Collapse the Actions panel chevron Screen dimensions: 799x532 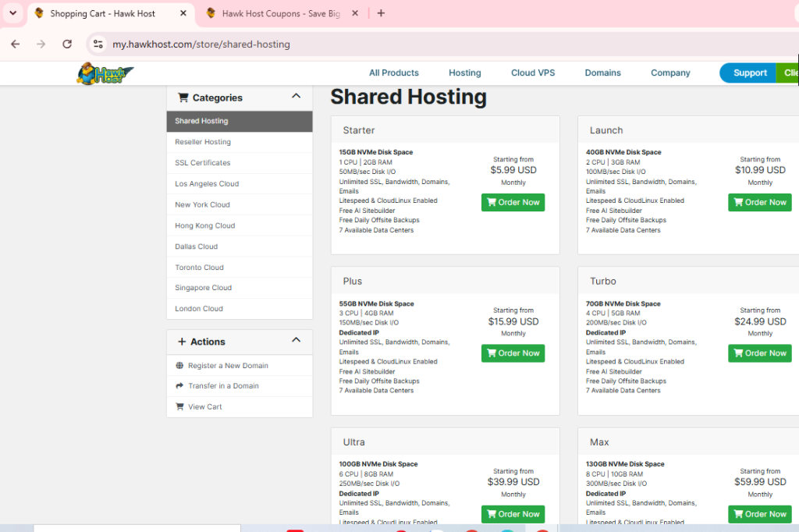click(296, 340)
